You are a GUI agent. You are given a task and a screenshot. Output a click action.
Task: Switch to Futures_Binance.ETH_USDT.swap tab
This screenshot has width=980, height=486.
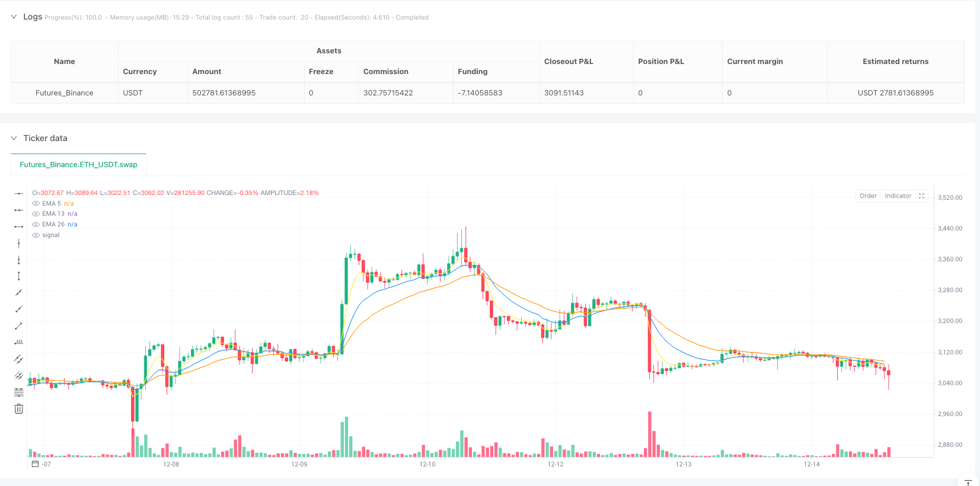tap(78, 165)
